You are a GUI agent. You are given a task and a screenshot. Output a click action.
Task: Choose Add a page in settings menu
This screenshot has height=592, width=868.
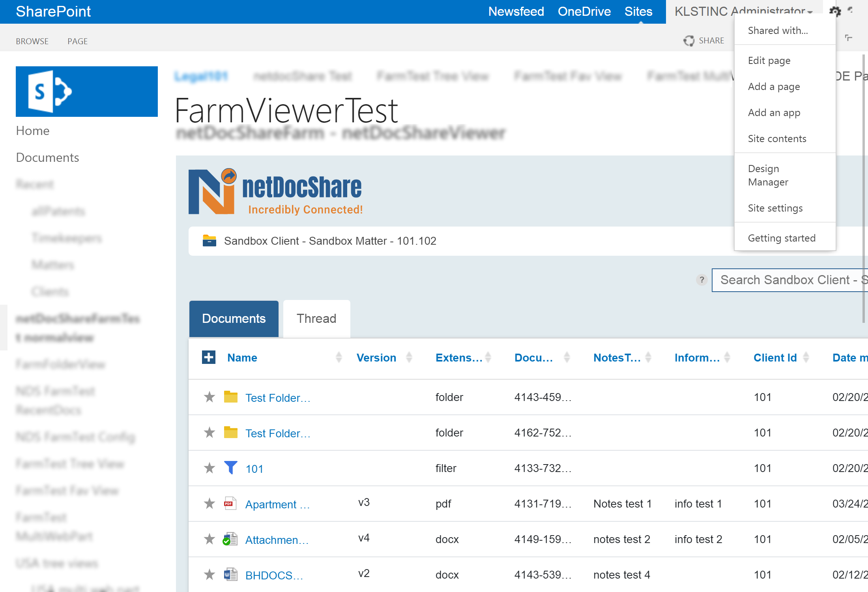click(x=774, y=86)
